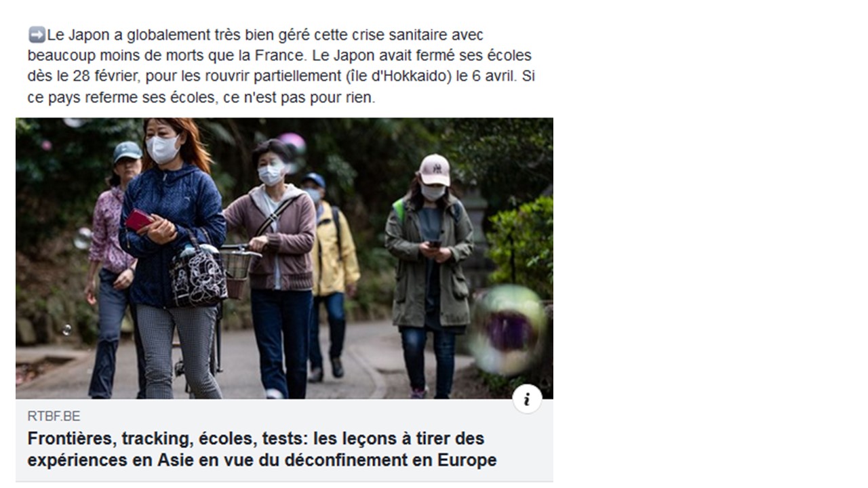The image size is (868, 488).
Task: Click the woman wearing the blue cap
Action: click(x=112, y=264)
